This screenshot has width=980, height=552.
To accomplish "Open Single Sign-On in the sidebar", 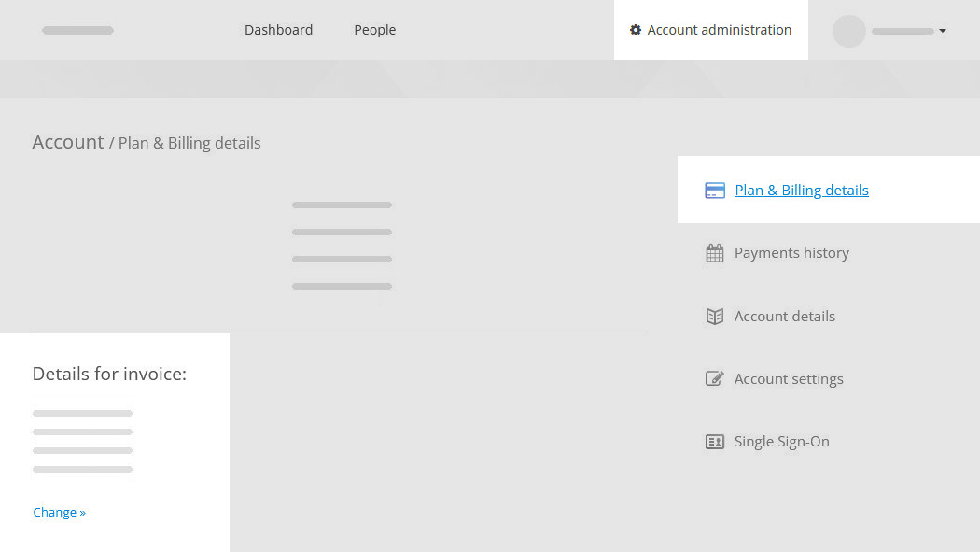I will 781,442.
